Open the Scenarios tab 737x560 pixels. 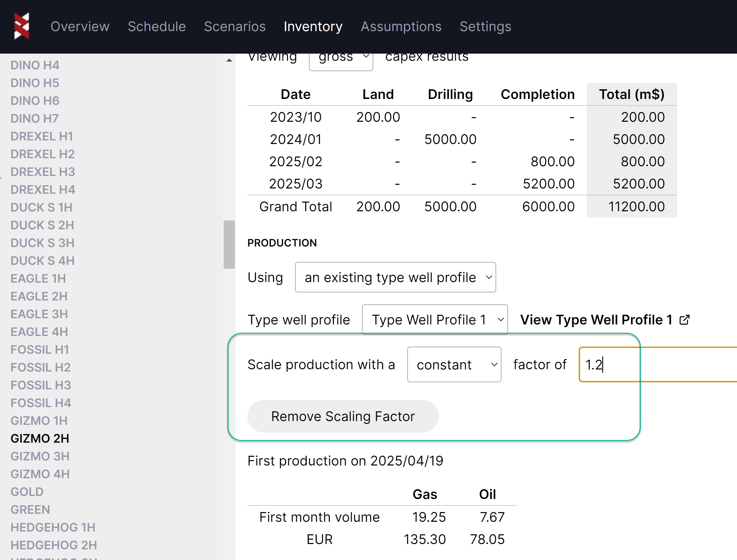235,26
